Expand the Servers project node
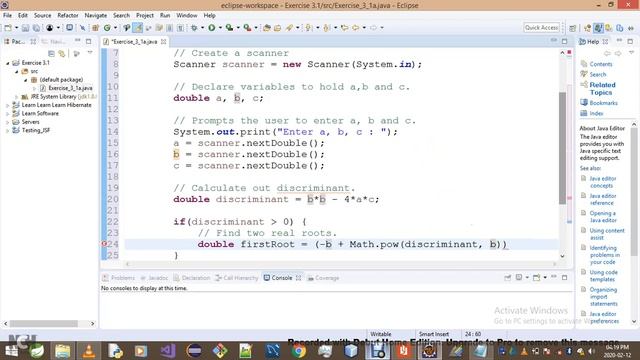The width and height of the screenshot is (640, 360). (x=8, y=122)
